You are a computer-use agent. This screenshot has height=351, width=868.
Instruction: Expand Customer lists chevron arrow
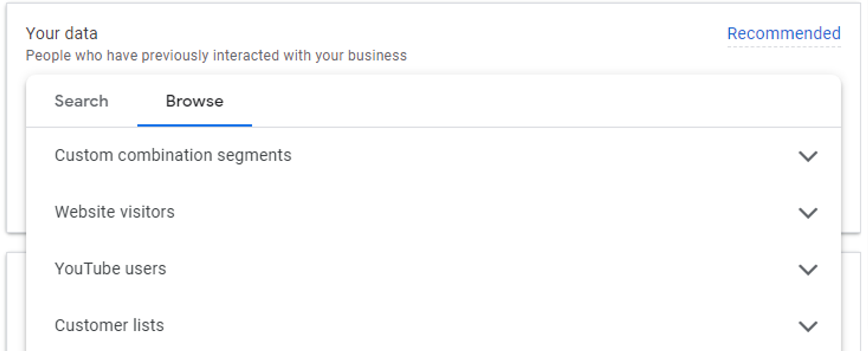point(808,326)
